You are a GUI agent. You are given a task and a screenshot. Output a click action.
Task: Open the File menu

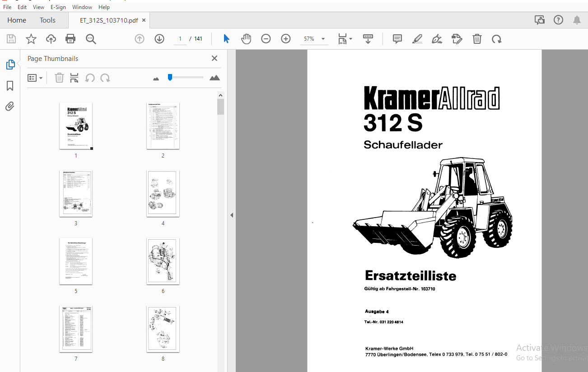[x=7, y=7]
